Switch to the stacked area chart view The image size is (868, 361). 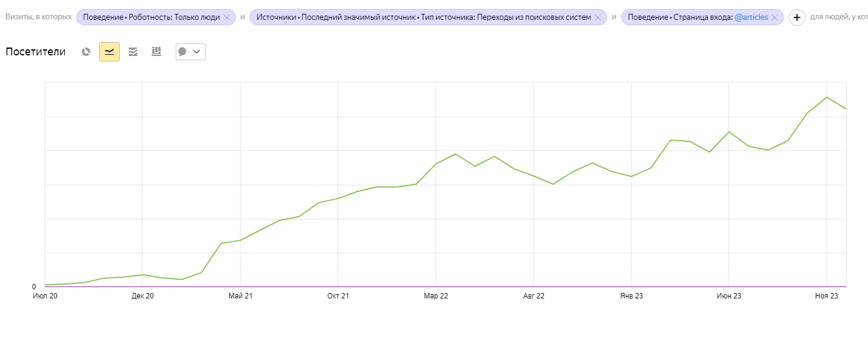[133, 52]
